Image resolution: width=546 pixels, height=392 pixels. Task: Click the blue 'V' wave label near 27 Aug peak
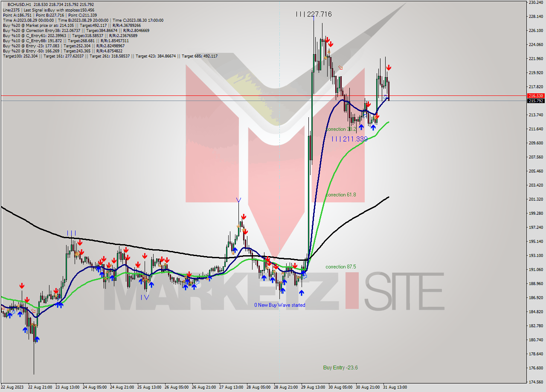point(238,200)
